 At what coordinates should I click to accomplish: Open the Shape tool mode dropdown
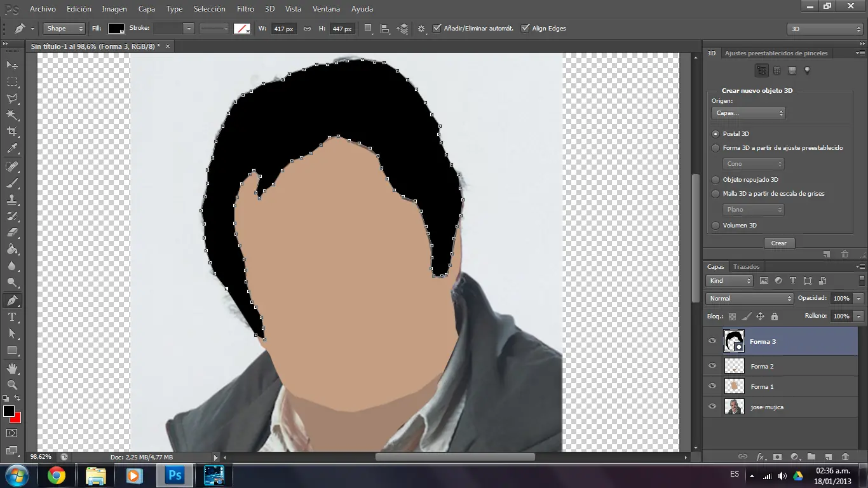pyautogui.click(x=64, y=29)
